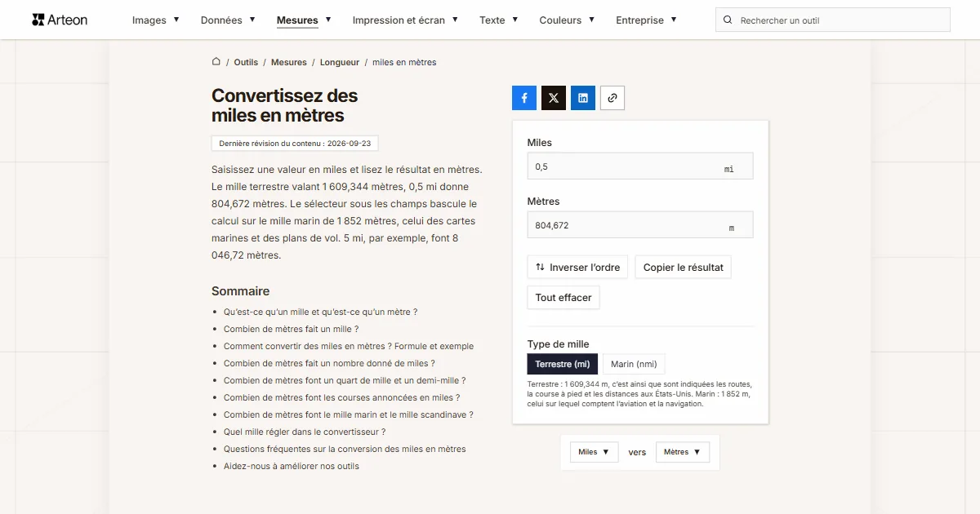
Task: Jump to nombre donné de miles section
Action: [329, 363]
